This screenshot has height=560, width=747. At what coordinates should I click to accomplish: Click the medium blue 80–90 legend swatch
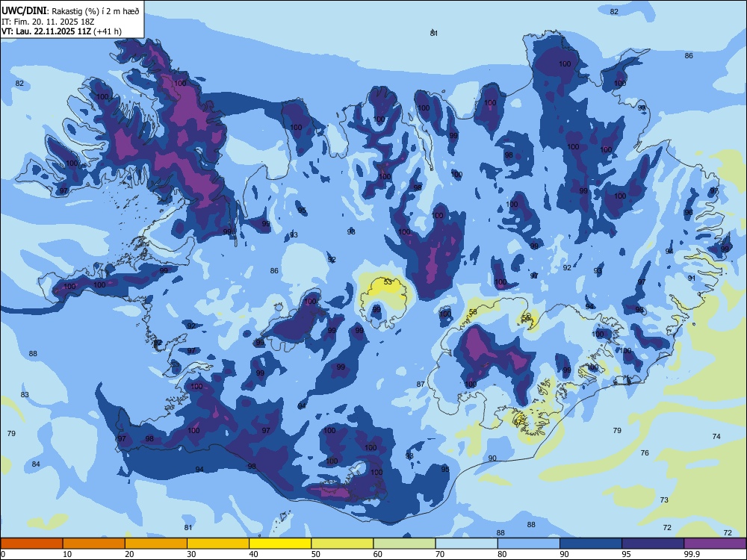pos(529,544)
